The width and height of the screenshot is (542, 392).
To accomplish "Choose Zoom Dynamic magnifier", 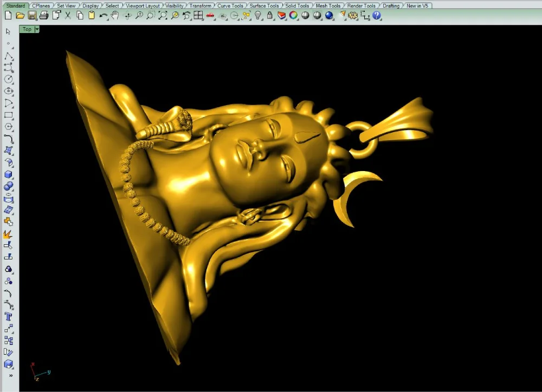I will pos(139,15).
